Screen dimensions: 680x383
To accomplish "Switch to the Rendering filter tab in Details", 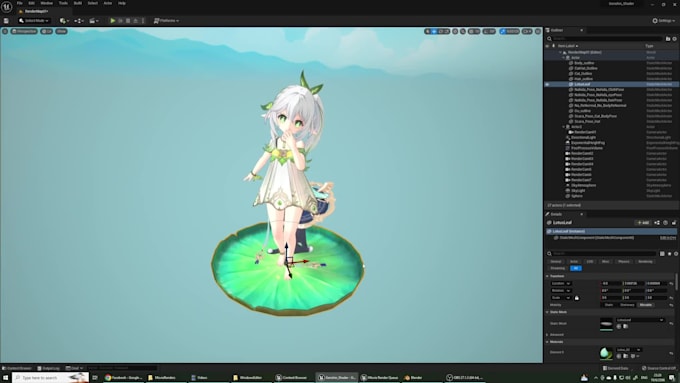I will 645,262.
